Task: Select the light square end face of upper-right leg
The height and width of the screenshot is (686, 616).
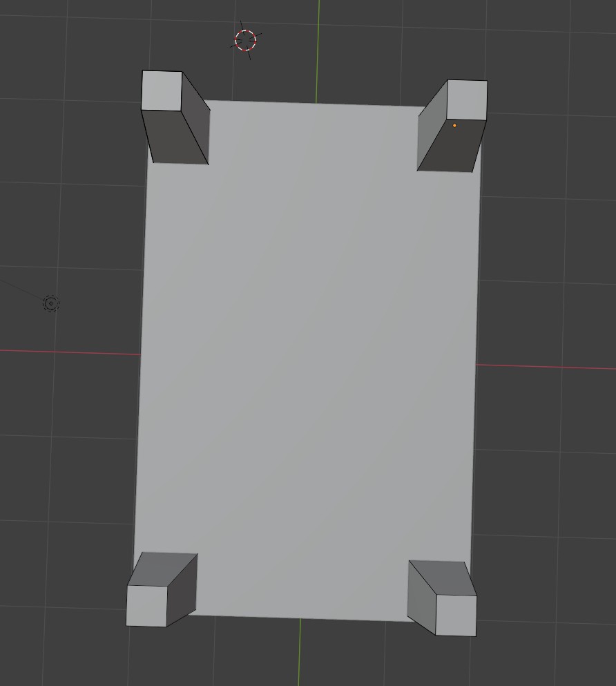Action: coord(467,100)
